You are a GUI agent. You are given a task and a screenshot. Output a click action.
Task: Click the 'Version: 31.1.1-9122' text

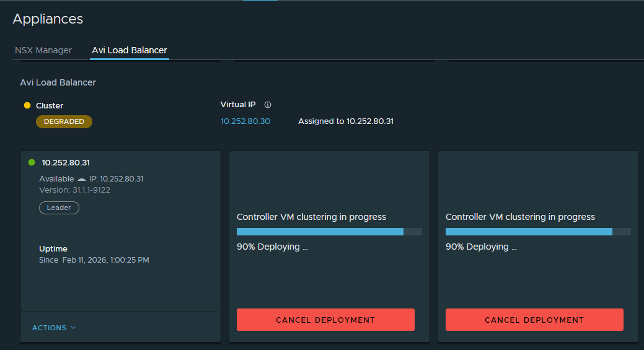75,190
